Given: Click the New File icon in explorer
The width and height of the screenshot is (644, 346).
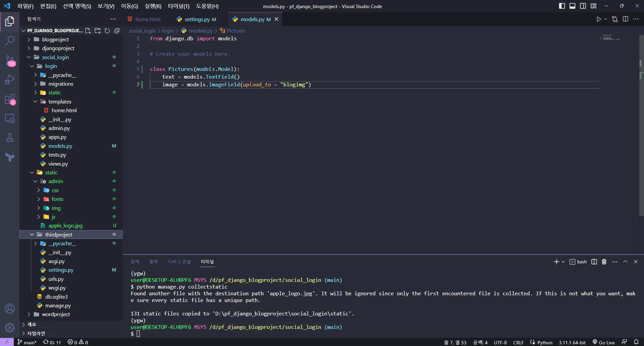Looking at the screenshot, I should (x=88, y=31).
